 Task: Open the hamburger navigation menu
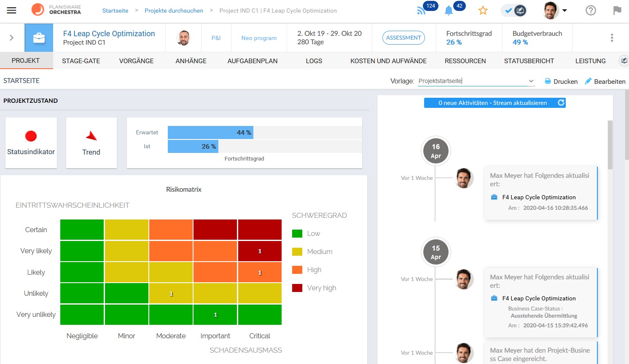click(x=11, y=11)
